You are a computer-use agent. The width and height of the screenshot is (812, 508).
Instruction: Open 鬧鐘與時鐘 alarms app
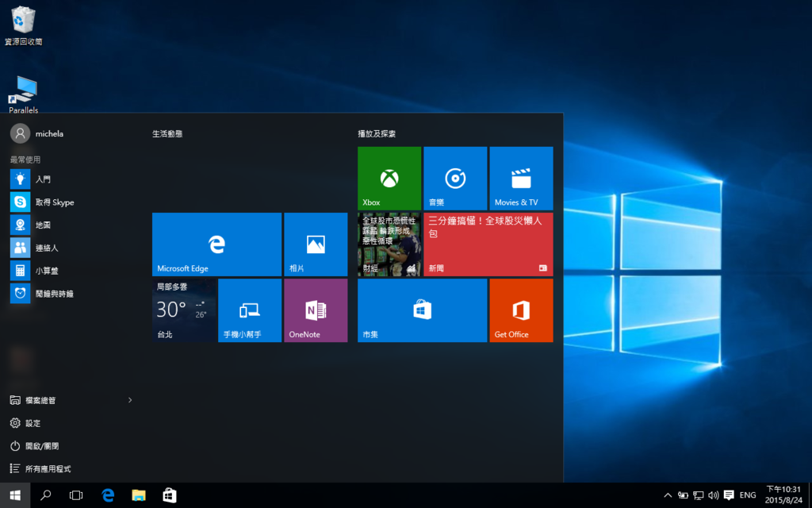[70, 294]
